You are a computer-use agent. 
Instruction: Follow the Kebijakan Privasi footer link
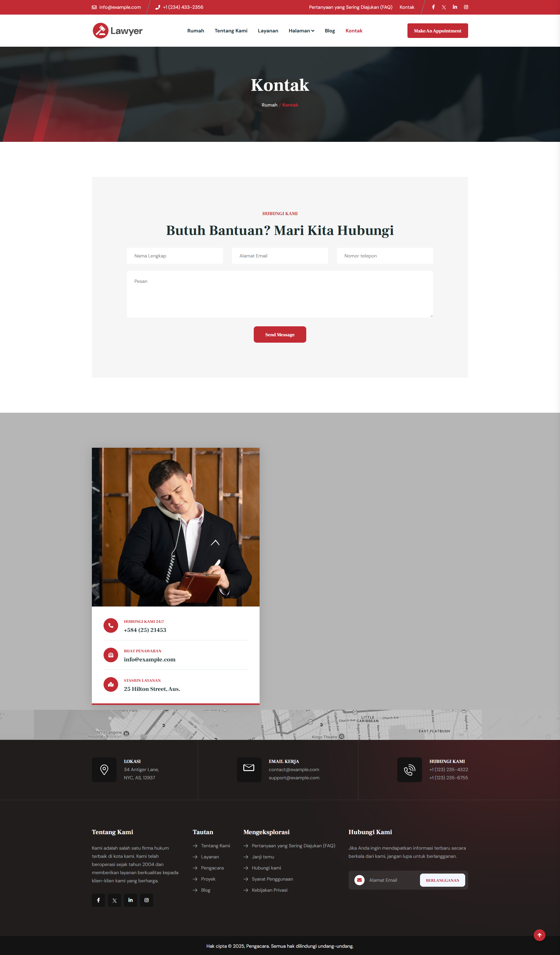(x=269, y=890)
